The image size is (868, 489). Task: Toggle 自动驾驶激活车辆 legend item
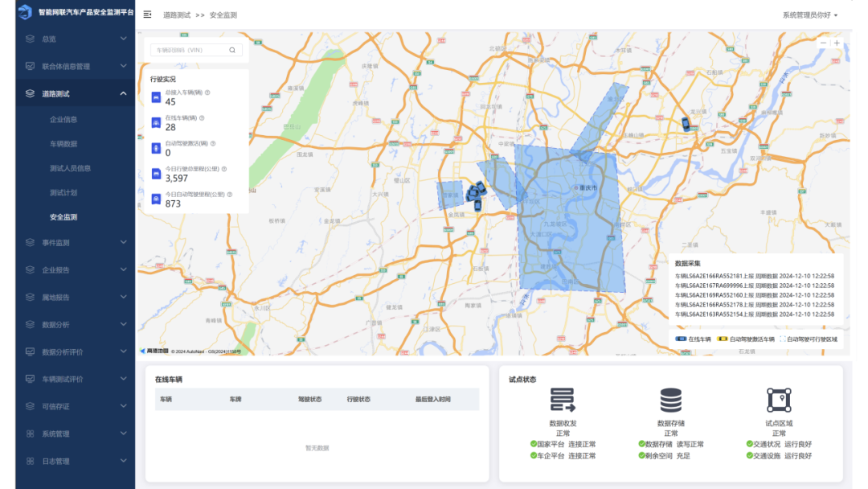click(x=747, y=339)
